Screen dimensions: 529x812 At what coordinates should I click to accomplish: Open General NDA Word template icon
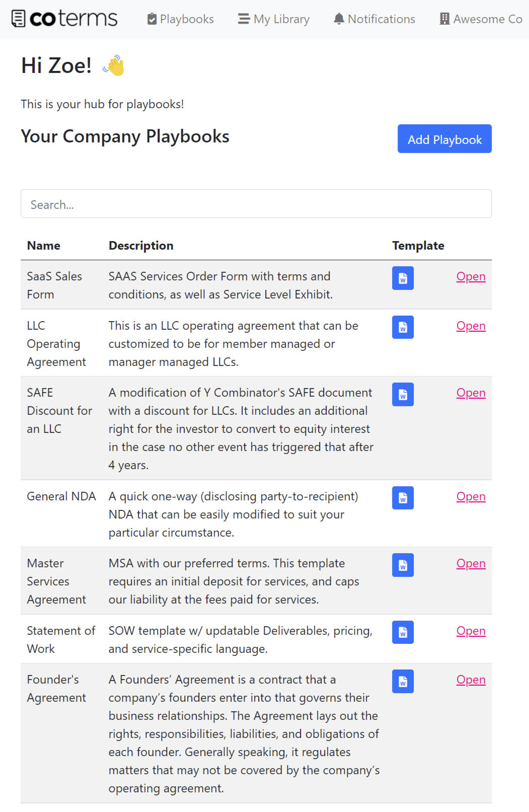403,498
